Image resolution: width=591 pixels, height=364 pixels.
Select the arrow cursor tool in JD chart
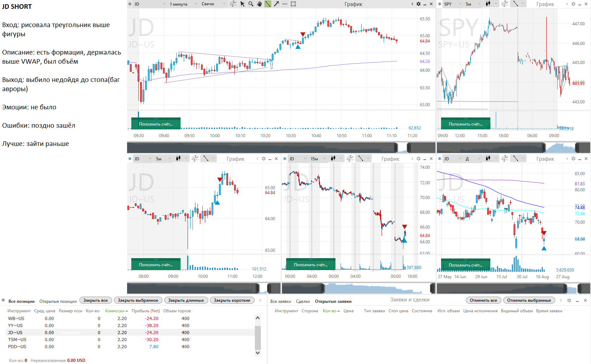(x=243, y=4)
